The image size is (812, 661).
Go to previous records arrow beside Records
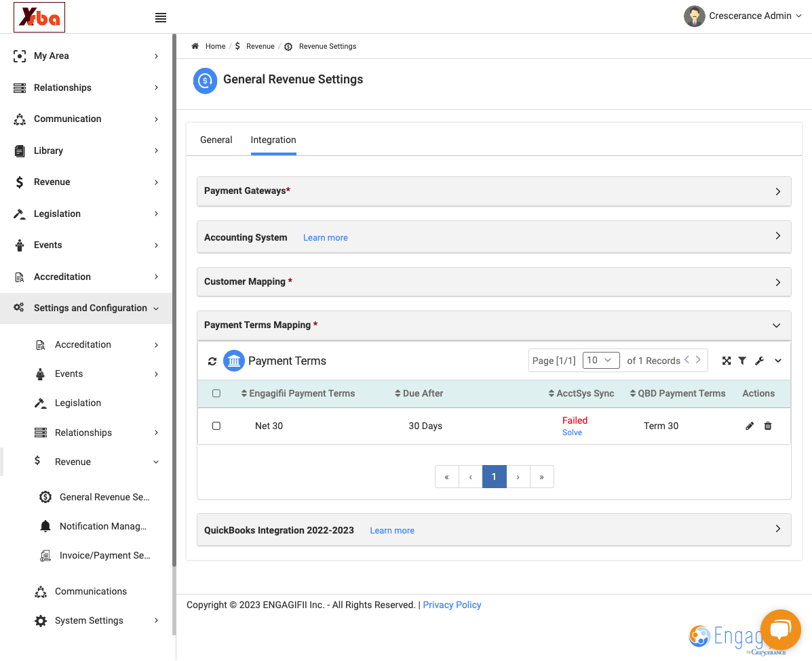coord(687,360)
